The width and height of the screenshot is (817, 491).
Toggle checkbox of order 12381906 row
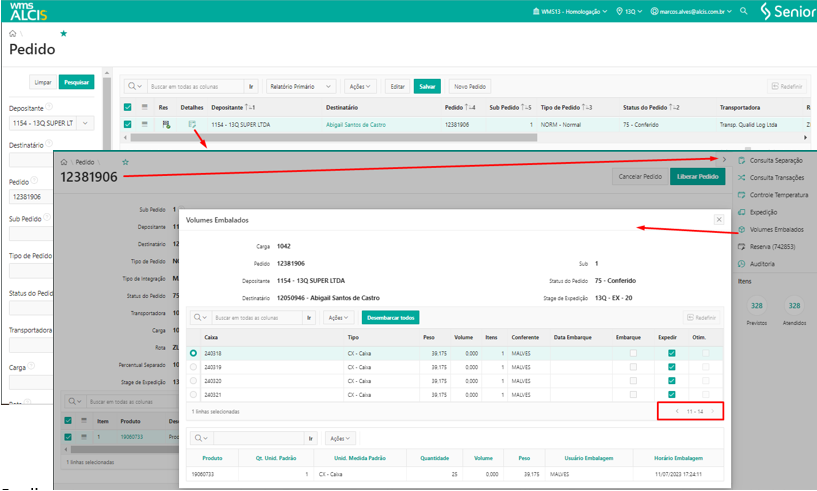(x=128, y=125)
